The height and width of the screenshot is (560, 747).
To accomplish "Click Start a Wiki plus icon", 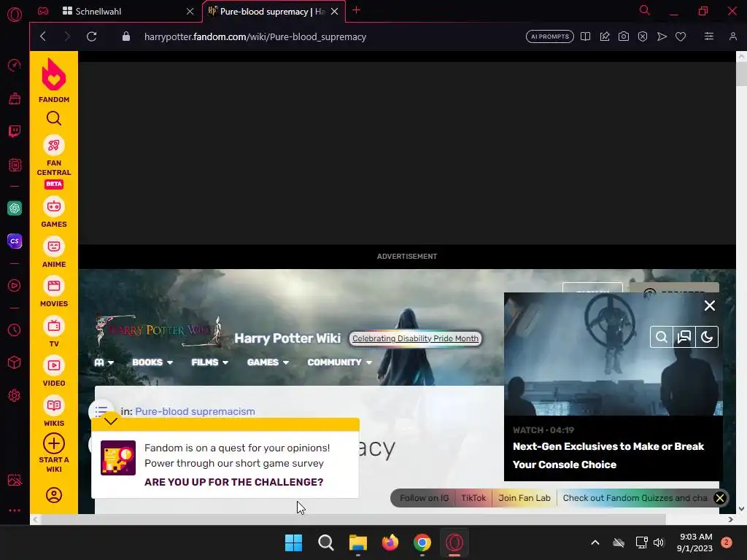I will tap(54, 443).
